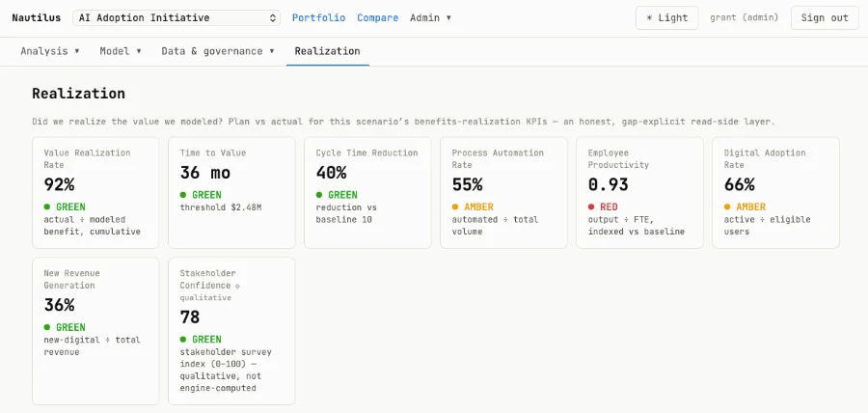Image resolution: width=868 pixels, height=413 pixels.
Task: Toggle the Light theme button
Action: pyautogui.click(x=667, y=17)
